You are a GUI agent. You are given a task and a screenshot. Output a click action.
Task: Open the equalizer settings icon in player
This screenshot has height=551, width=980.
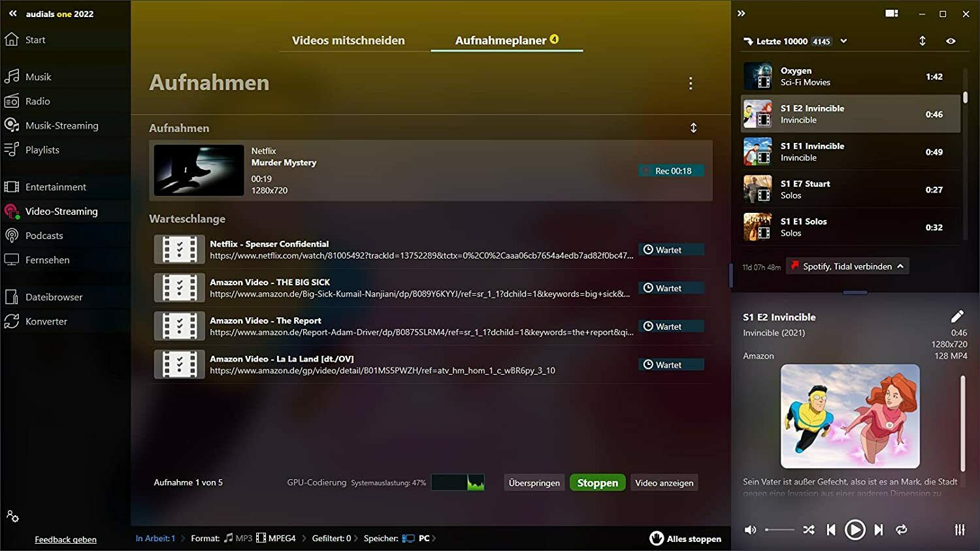click(960, 529)
